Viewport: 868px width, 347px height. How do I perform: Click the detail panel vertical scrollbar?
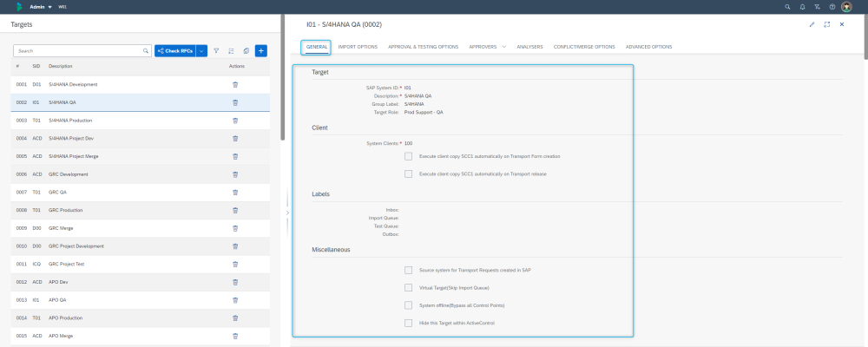[865, 36]
